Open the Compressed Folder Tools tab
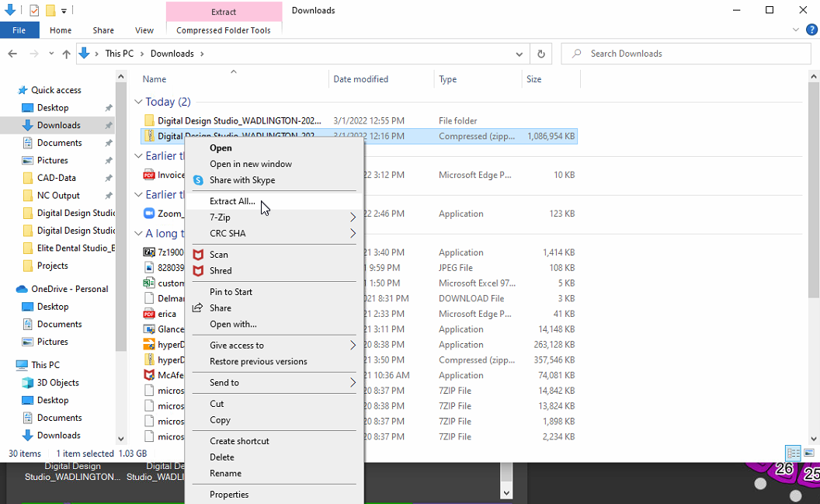 click(x=224, y=30)
